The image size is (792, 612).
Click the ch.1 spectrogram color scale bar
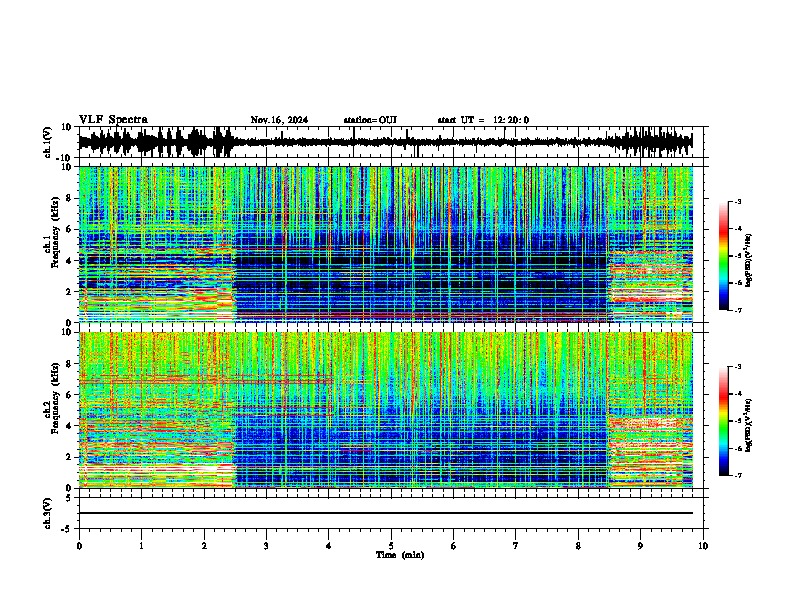coord(724,256)
